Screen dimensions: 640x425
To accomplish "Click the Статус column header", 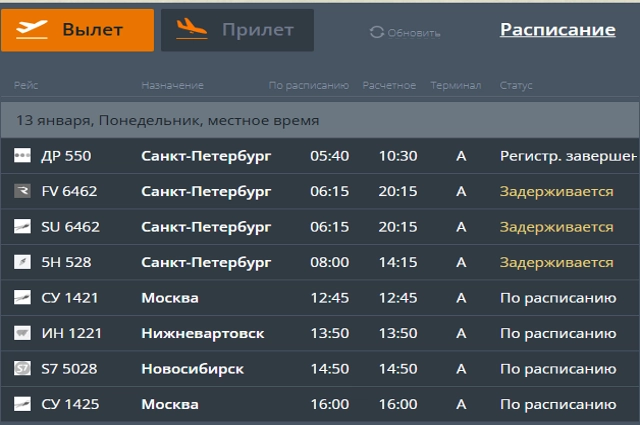I will pos(516,85).
